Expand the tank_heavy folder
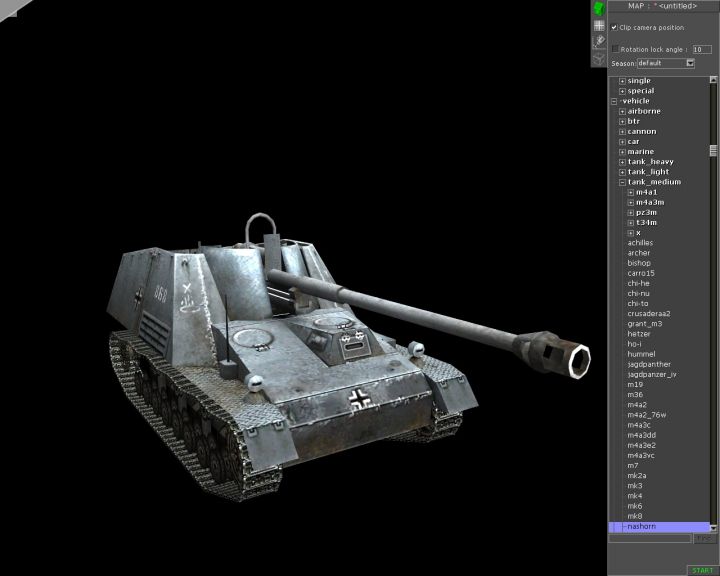 (x=622, y=162)
